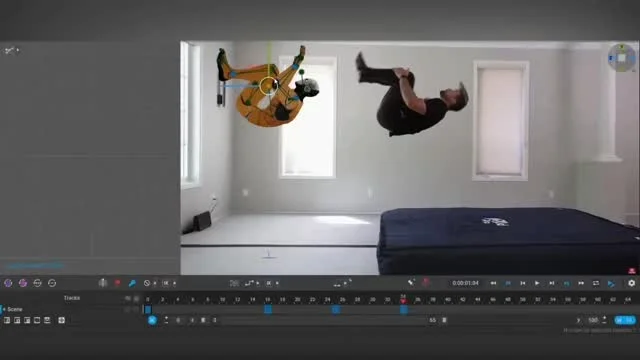Click the add-track icon right of the layout icons
The image size is (640, 360).
point(62,320)
